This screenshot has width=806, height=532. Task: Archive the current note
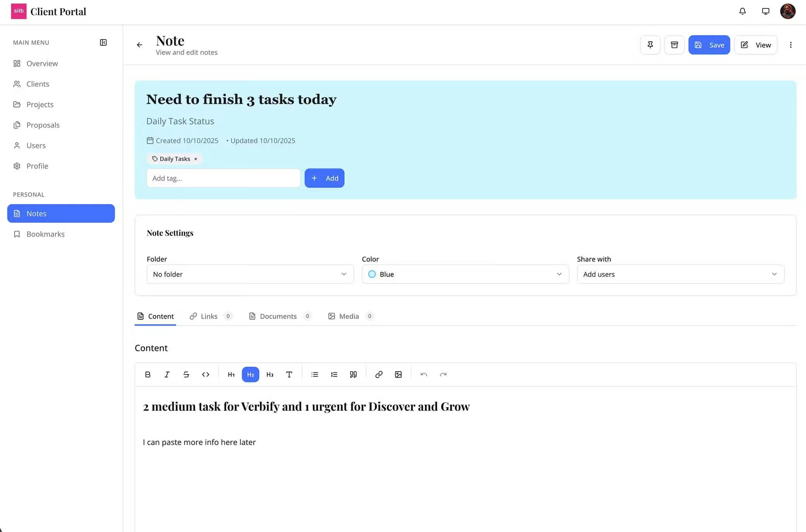point(675,45)
